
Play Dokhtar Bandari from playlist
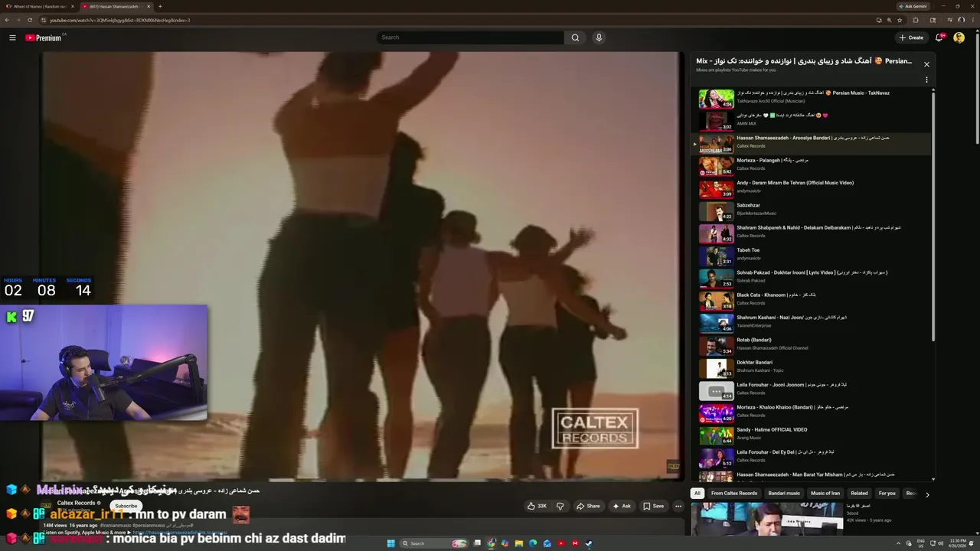pyautogui.click(x=812, y=367)
